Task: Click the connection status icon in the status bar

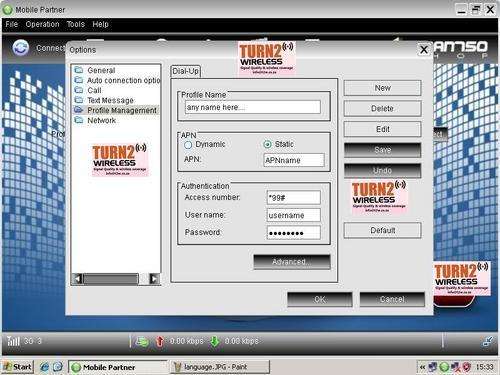Action: tap(143, 342)
